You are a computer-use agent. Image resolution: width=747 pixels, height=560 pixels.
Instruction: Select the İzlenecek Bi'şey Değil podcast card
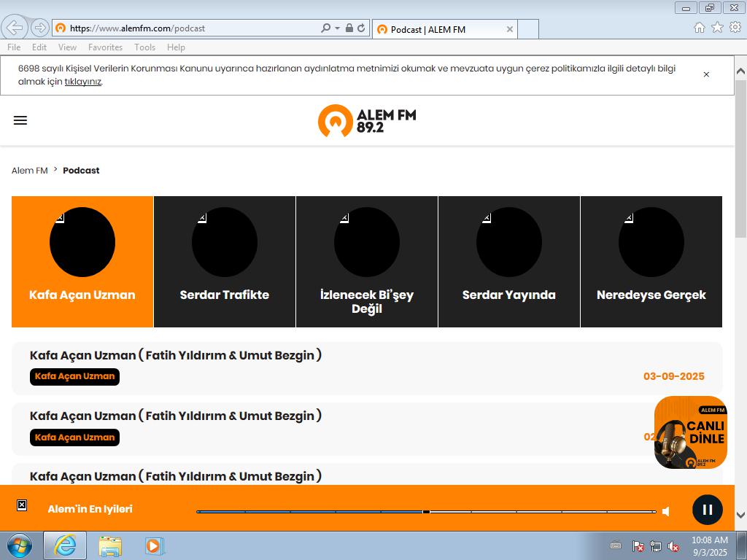point(367,262)
